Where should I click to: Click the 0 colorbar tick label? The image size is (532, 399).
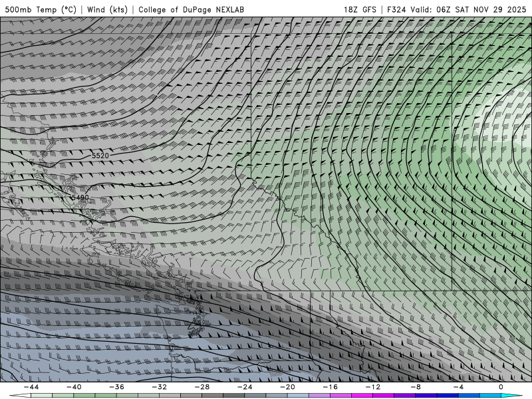click(501, 387)
